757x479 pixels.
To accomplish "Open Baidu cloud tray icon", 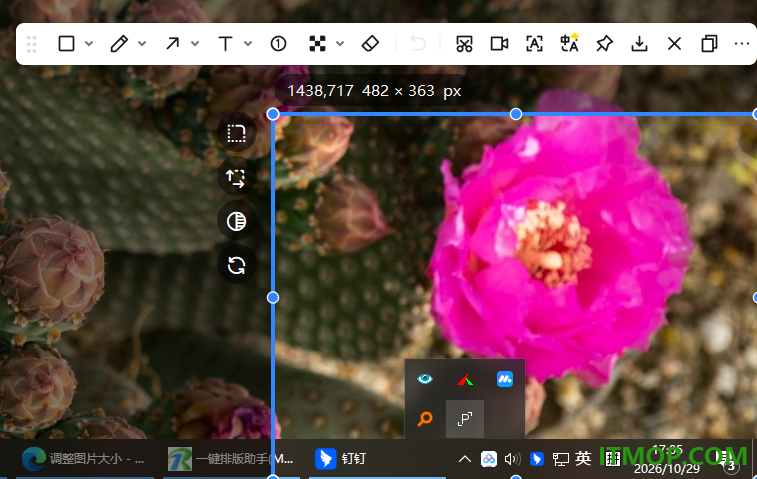I will 489,459.
